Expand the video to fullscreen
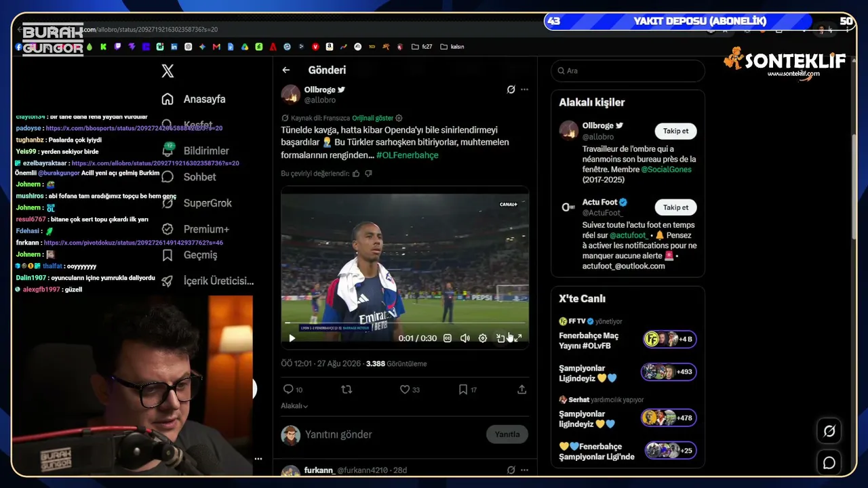Screen dimensions: 868x488 (x=518, y=338)
